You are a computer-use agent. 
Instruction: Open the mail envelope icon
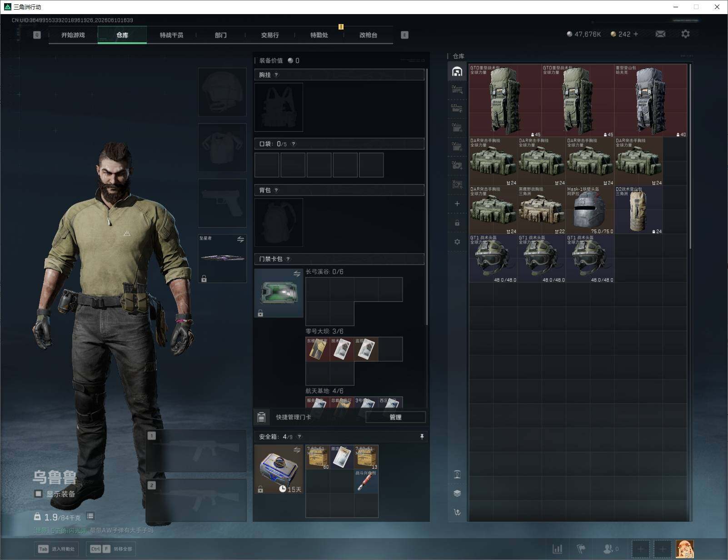tap(660, 34)
